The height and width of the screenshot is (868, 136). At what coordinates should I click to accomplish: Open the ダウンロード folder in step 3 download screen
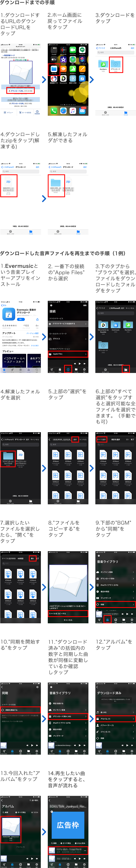coord(116,64)
